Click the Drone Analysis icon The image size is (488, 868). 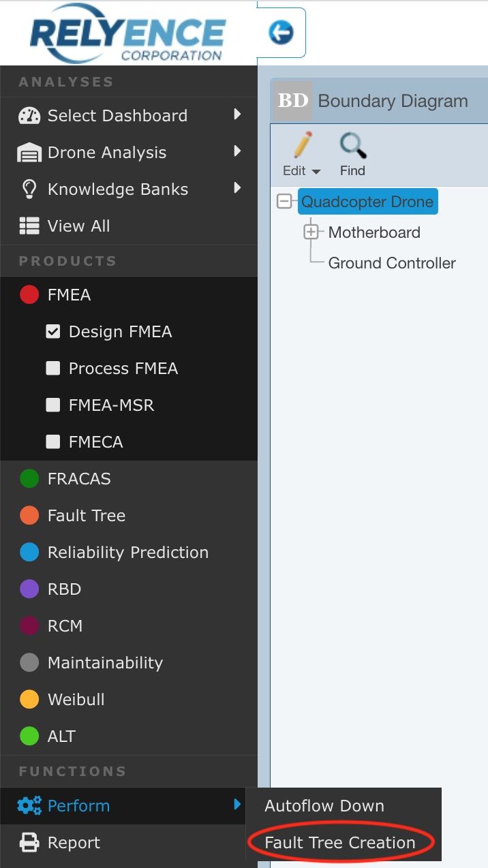30,152
